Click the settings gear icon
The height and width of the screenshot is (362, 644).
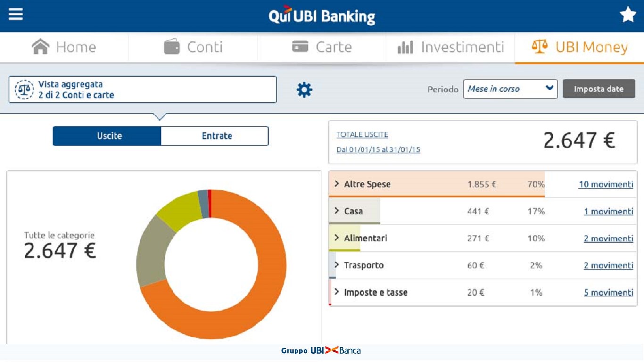coord(304,90)
